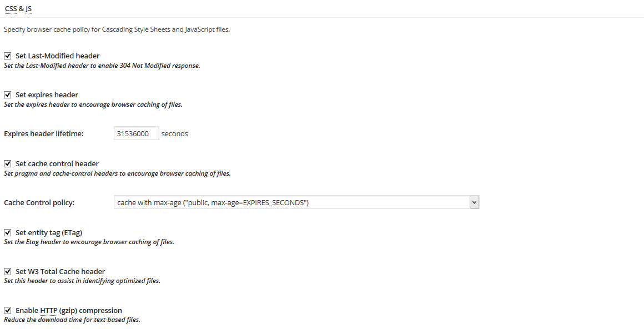The width and height of the screenshot is (644, 333).
Task: Click the 'Set expires header' label
Action: 47,95
